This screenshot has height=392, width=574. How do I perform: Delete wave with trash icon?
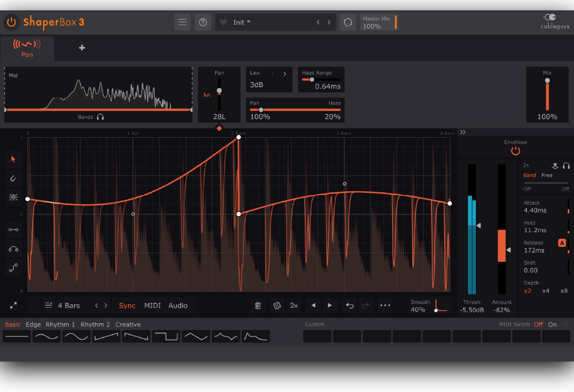[258, 305]
